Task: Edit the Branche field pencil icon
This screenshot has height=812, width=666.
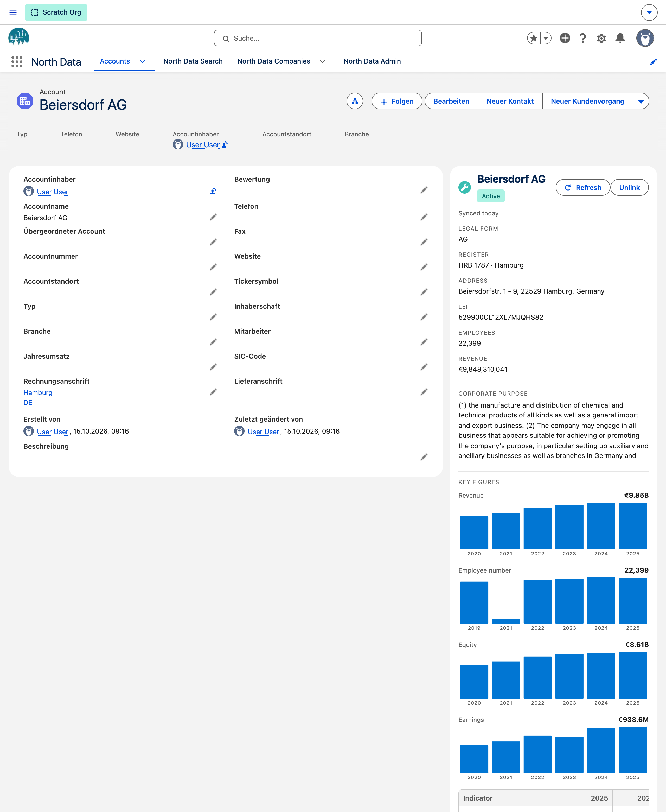Action: tap(213, 342)
